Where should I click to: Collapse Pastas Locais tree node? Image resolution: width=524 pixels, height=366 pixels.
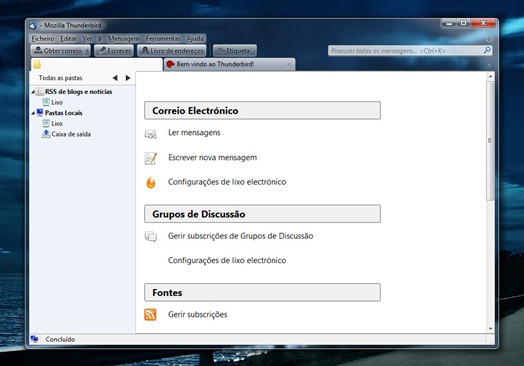33,113
